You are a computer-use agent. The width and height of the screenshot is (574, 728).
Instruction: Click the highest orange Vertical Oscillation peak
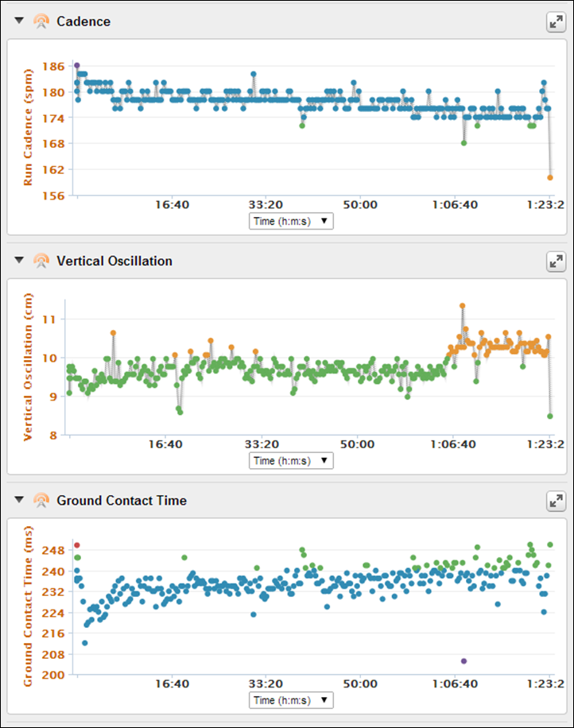point(462,305)
